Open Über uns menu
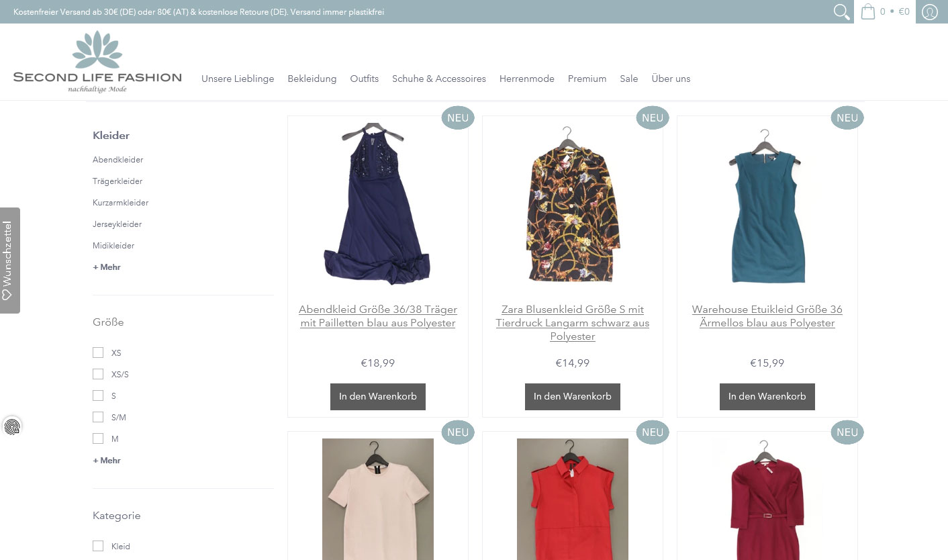 click(671, 79)
